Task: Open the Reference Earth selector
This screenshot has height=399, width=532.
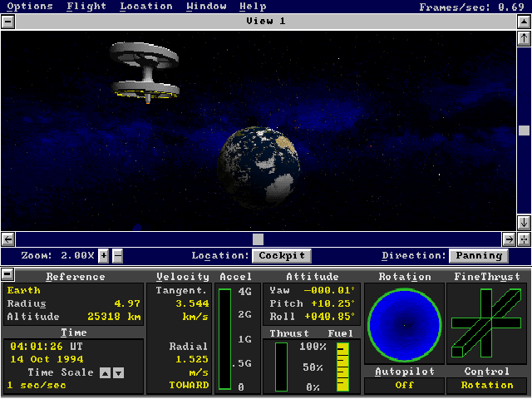Action: 23,291
